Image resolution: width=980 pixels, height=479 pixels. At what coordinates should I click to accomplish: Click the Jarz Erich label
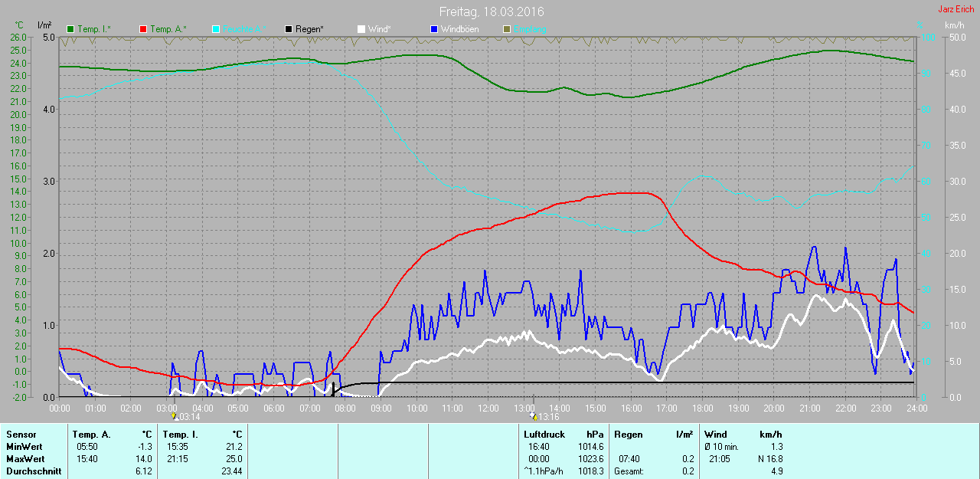[x=955, y=9]
